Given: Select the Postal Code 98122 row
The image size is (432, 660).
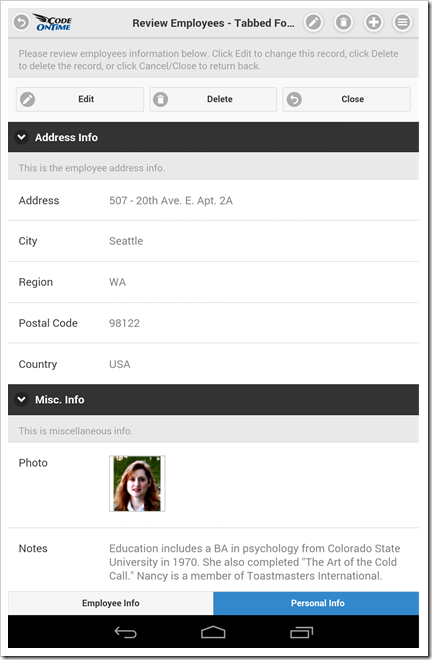Looking at the screenshot, I should coord(213,323).
